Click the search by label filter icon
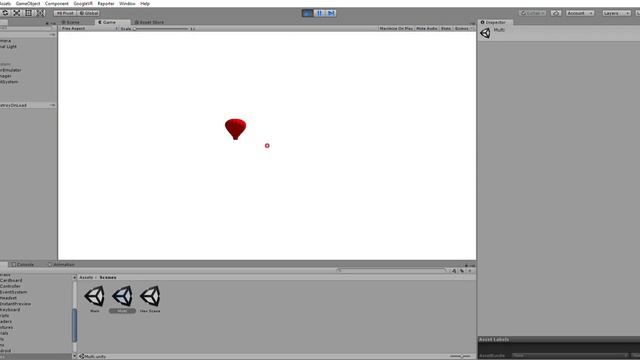The height and width of the screenshot is (360, 640). tap(462, 271)
